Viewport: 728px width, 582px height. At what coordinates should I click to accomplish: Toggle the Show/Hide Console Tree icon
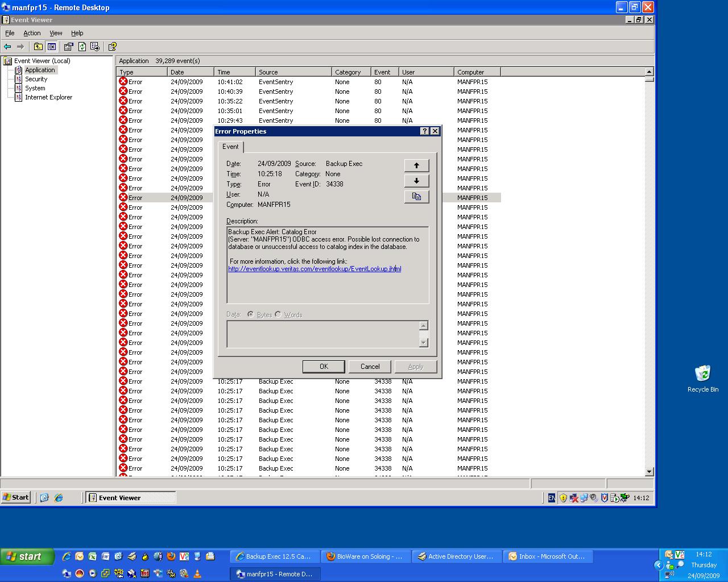52,47
